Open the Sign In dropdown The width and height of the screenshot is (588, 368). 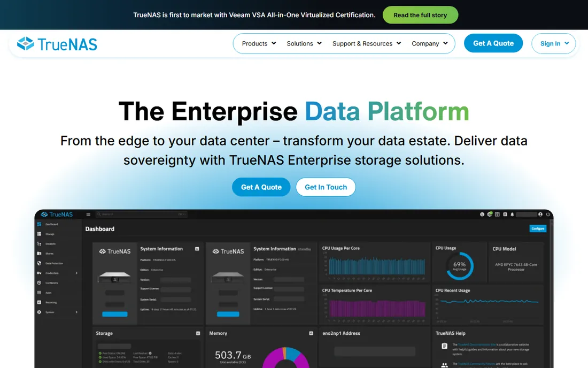[553, 43]
